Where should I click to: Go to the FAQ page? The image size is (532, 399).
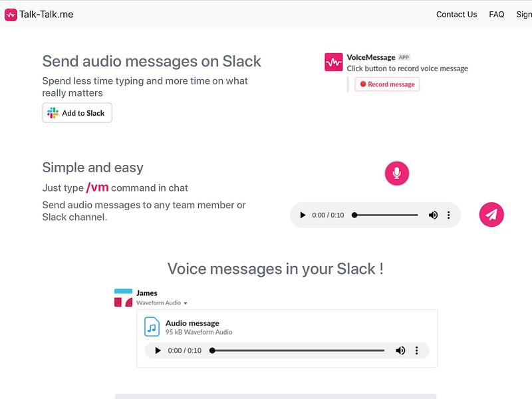[496, 14]
